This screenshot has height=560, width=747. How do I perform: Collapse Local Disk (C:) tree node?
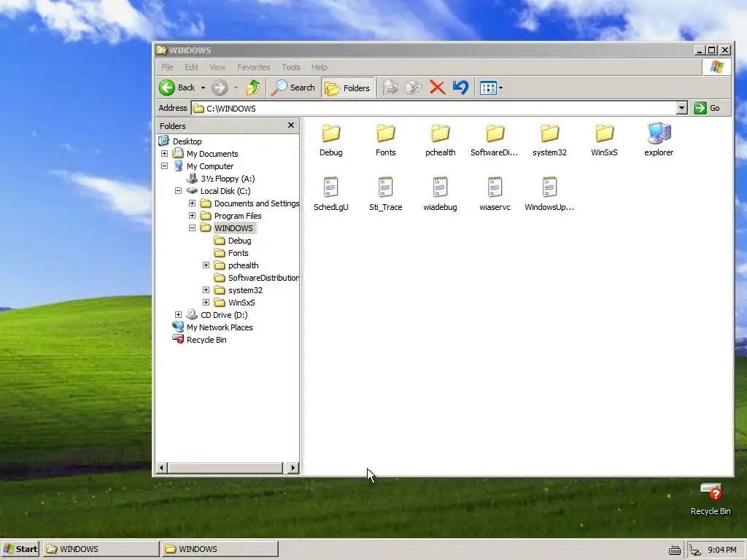tap(178, 190)
